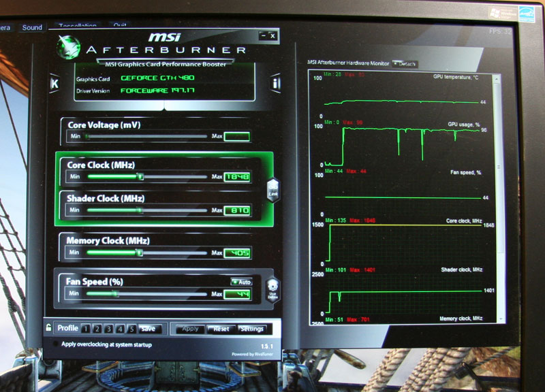This screenshot has width=545, height=392.
Task: Click the Shader Clock slider handle
Action: (140, 210)
